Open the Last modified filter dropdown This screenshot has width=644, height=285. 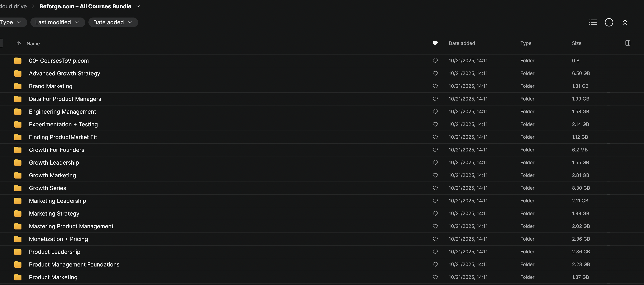point(57,22)
